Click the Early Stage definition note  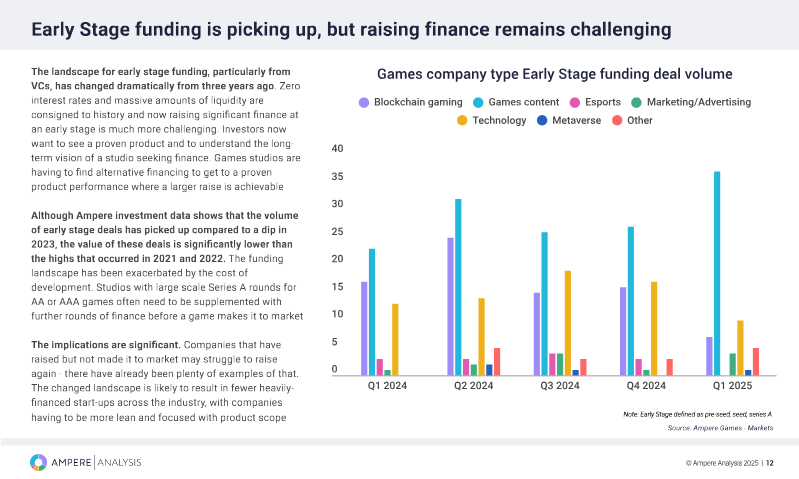click(697, 413)
